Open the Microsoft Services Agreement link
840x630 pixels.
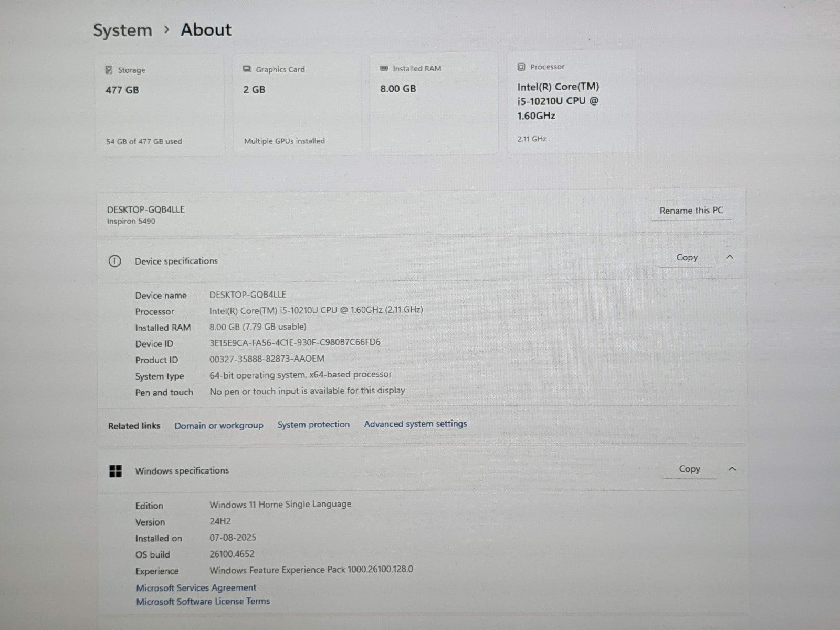tap(196, 587)
